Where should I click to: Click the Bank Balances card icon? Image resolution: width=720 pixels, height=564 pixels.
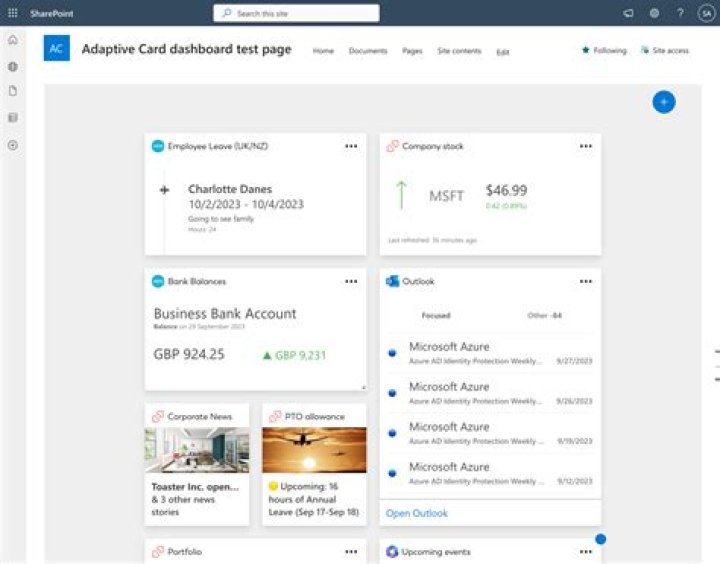click(x=158, y=281)
